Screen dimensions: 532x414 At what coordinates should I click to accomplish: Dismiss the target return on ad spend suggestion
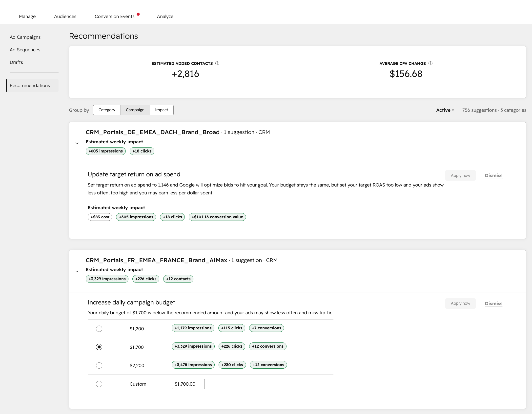tap(494, 175)
